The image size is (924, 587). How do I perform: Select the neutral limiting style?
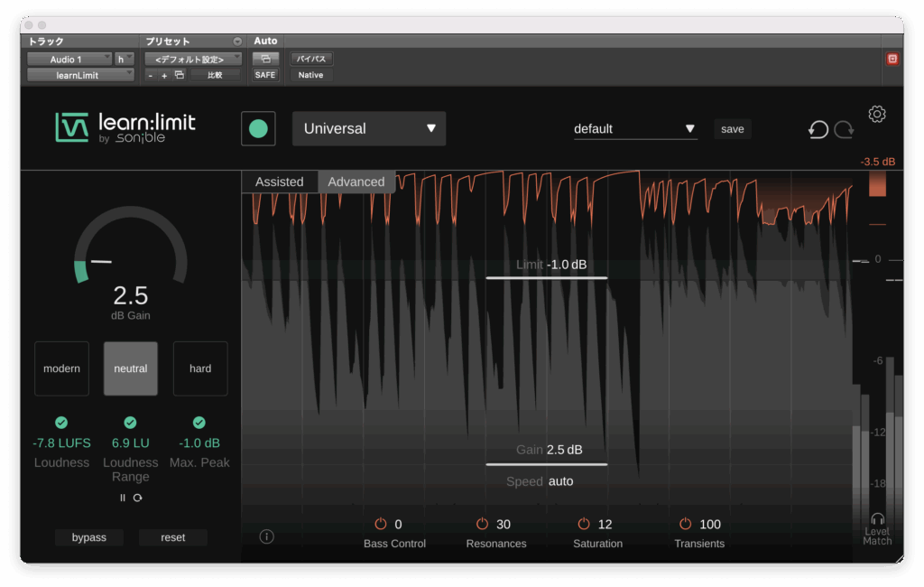coord(130,368)
